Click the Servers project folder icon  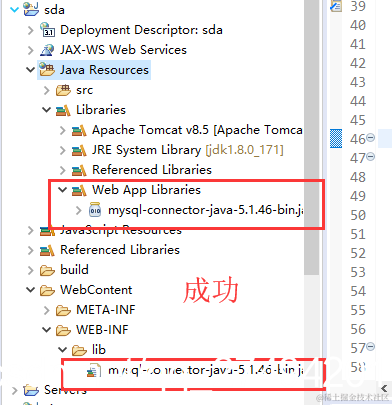31,390
